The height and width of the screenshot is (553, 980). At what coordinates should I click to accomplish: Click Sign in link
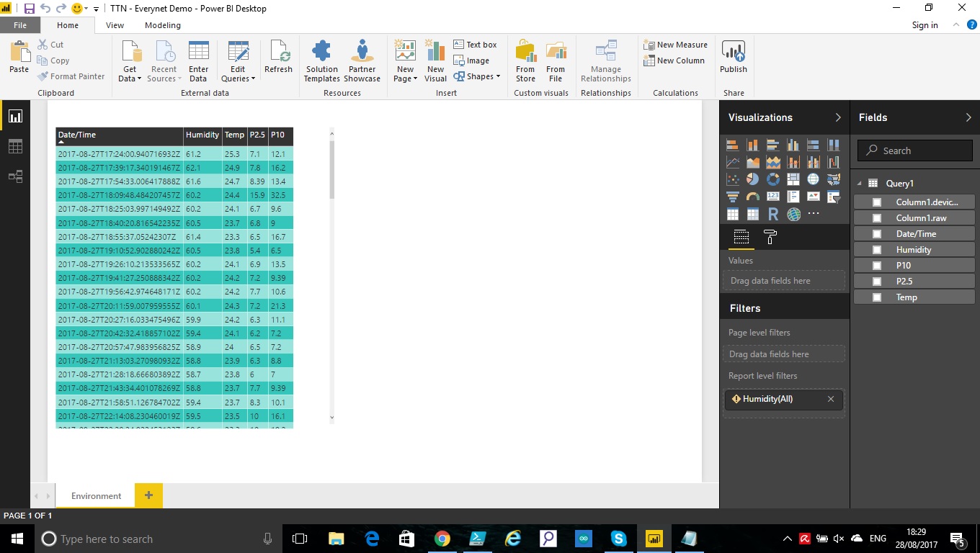(925, 25)
